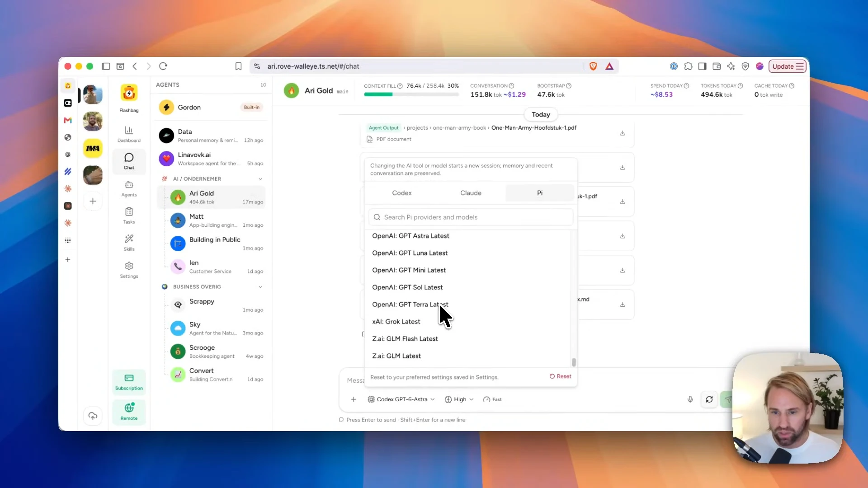Collapse the BUSINESS OVERIG group
Screen dimensions: 868x488
point(260,287)
